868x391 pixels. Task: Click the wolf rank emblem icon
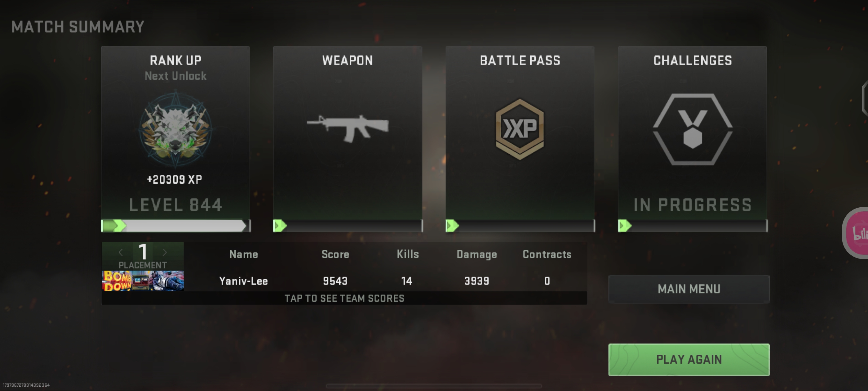[x=175, y=129]
